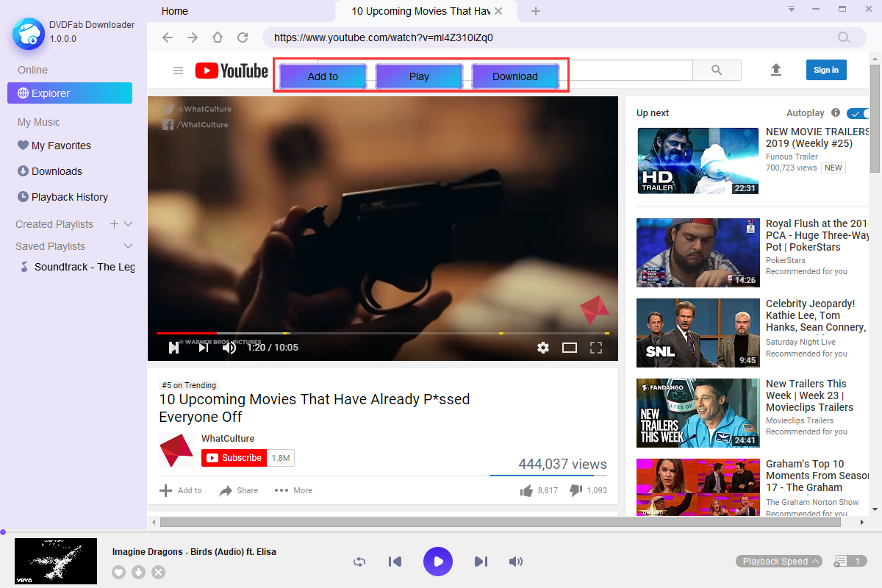This screenshot has height=588, width=882.
Task: Click the YouTube logo
Action: 232,71
